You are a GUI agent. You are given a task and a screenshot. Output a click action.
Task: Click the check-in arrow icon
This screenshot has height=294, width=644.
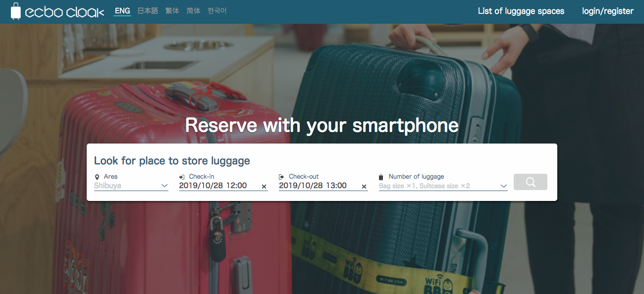(x=182, y=177)
